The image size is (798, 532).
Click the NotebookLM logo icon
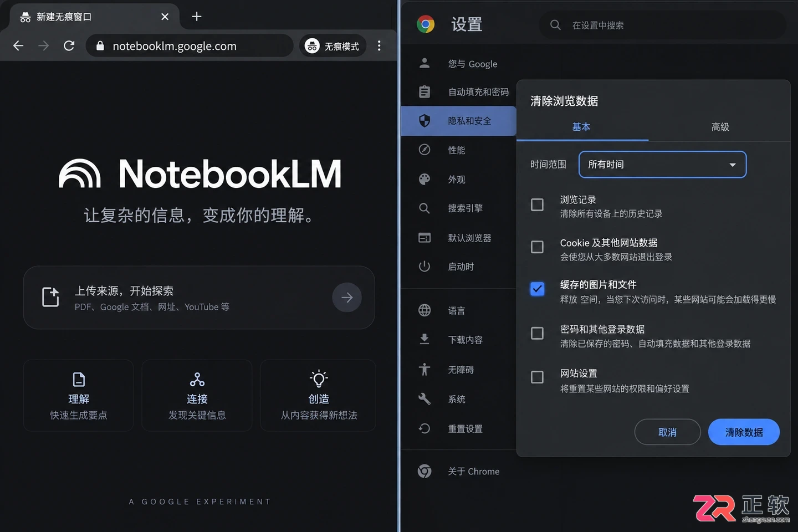pos(80,173)
